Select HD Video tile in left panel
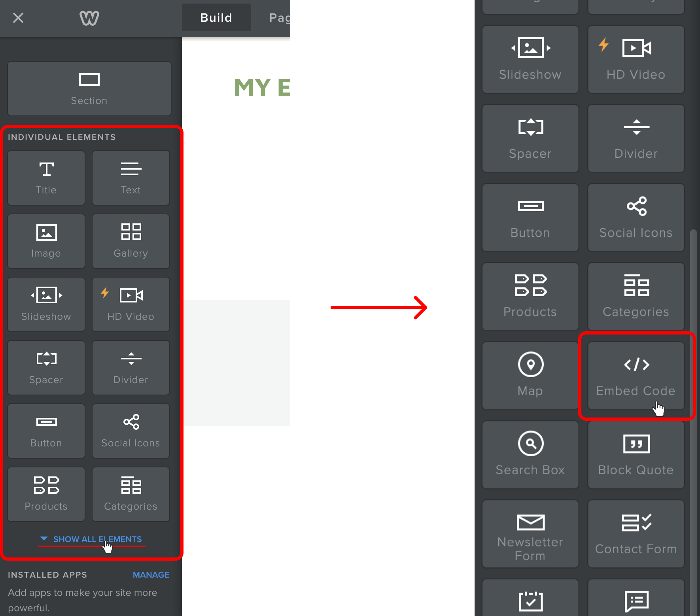Image resolution: width=700 pixels, height=616 pixels. [131, 304]
